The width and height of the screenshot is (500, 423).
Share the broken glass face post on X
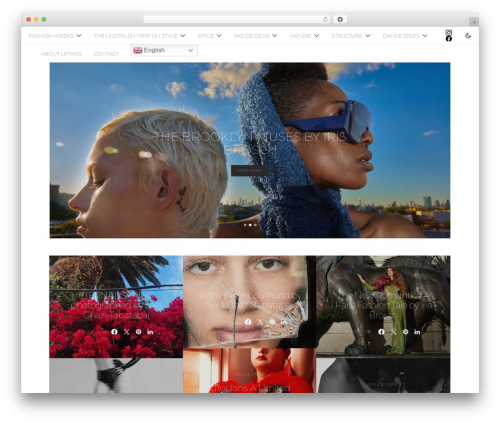click(x=260, y=322)
